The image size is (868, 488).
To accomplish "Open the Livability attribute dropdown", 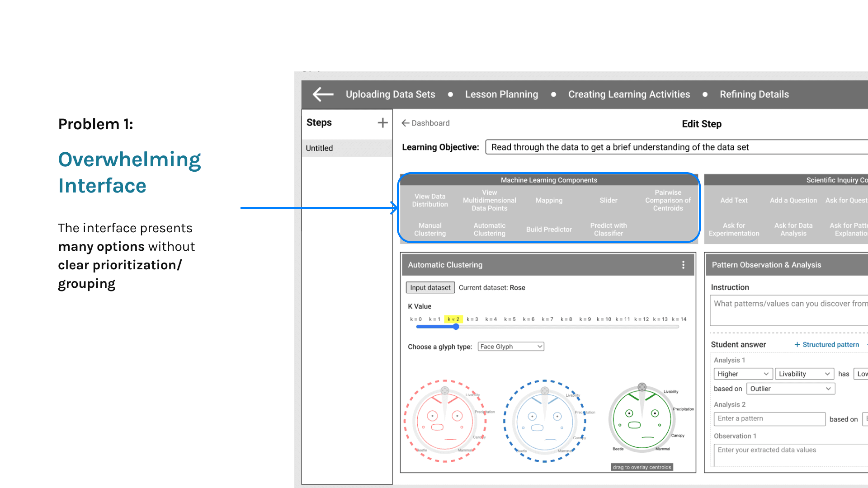I will point(804,374).
